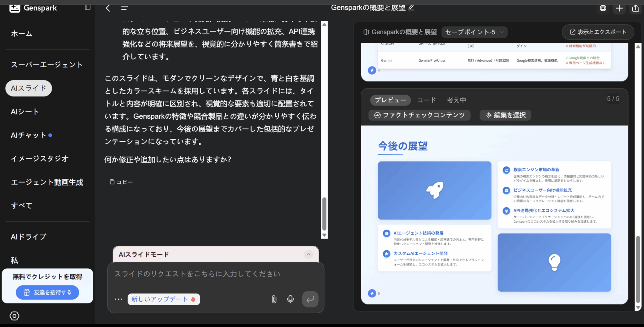Screen dimensions: 644x327
Task: Click the 表示とエクスポート button
Action: pyautogui.click(x=598, y=32)
